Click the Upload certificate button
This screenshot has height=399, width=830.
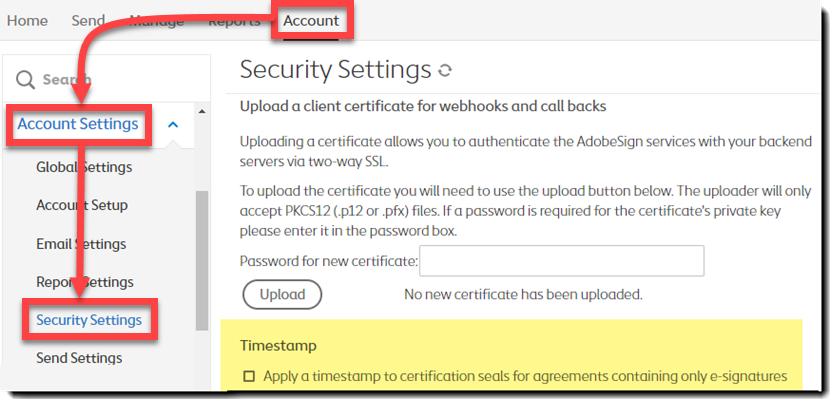282,294
